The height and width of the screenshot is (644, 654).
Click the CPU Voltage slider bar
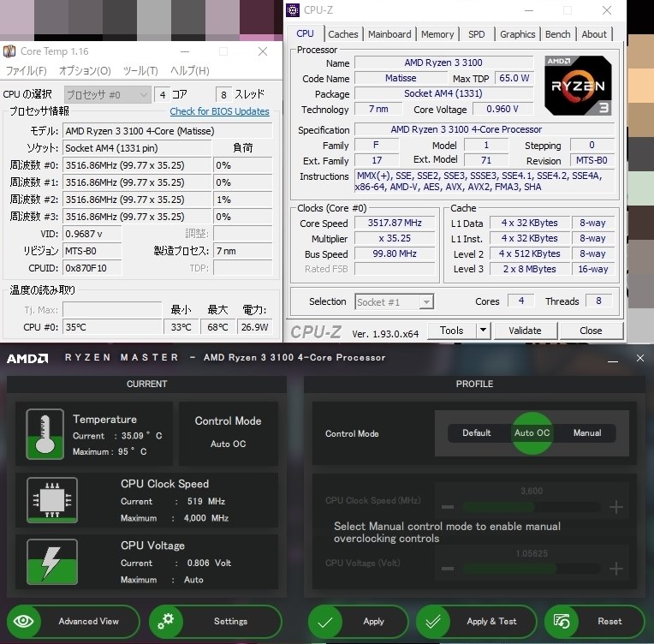(x=532, y=569)
